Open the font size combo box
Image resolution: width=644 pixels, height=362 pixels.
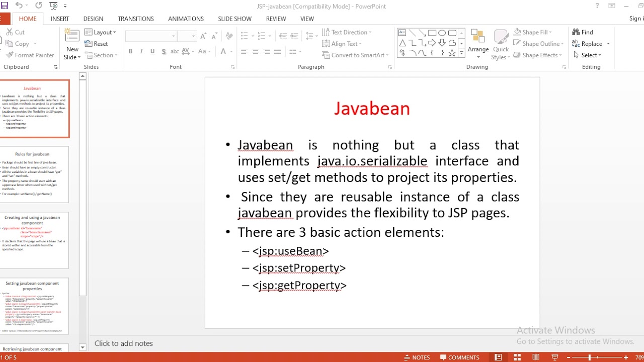[x=187, y=36]
